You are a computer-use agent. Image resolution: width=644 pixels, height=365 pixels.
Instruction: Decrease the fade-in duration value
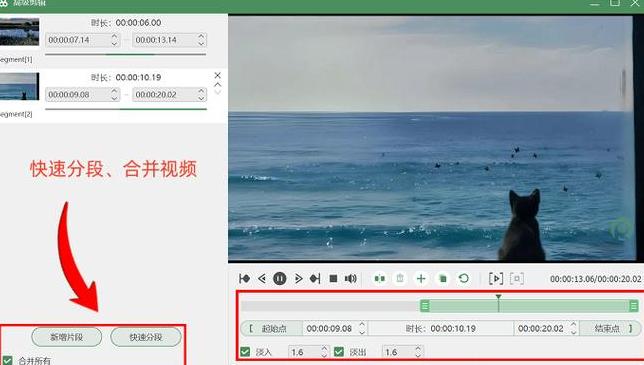pos(324,355)
